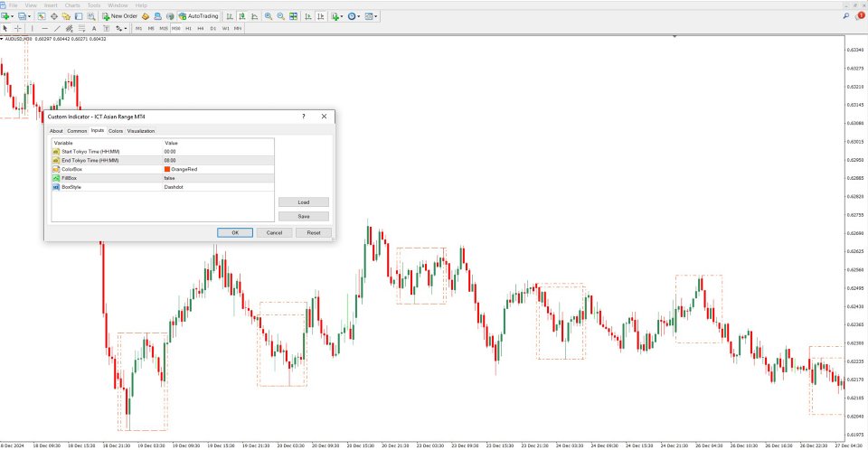Switch timeframe to M1
868x450 pixels.
pyautogui.click(x=139, y=28)
